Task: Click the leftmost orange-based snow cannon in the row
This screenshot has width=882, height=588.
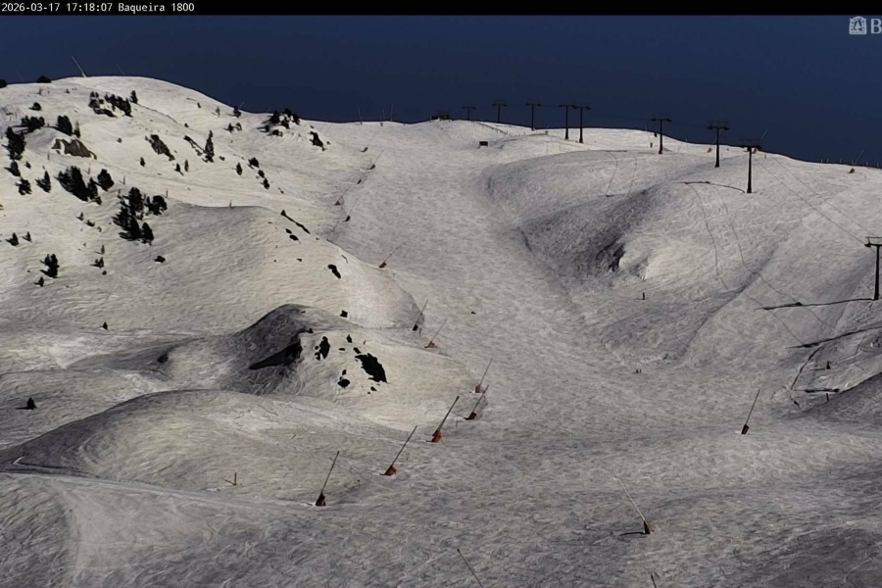Action: click(x=321, y=498)
